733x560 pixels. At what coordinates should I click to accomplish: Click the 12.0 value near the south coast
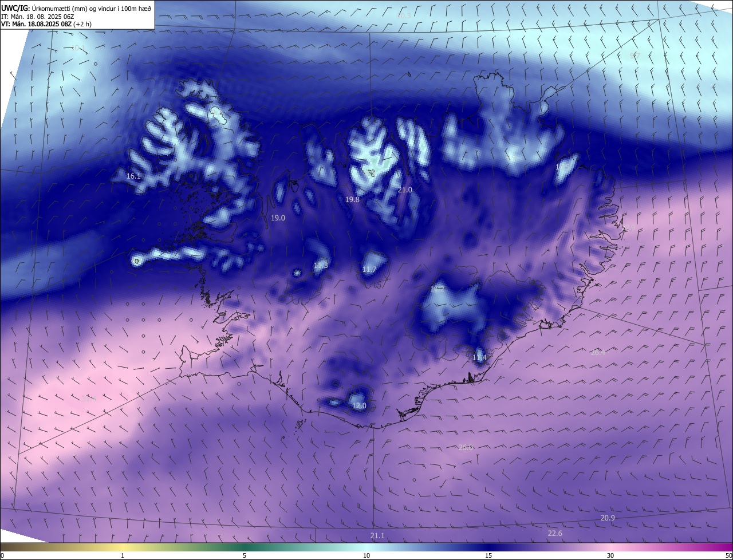click(x=359, y=406)
